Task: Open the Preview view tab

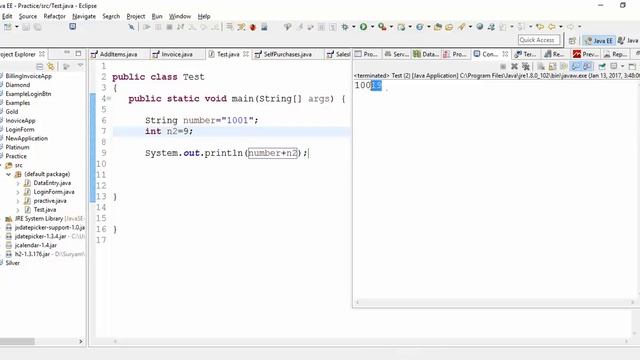Action: click(x=586, y=54)
